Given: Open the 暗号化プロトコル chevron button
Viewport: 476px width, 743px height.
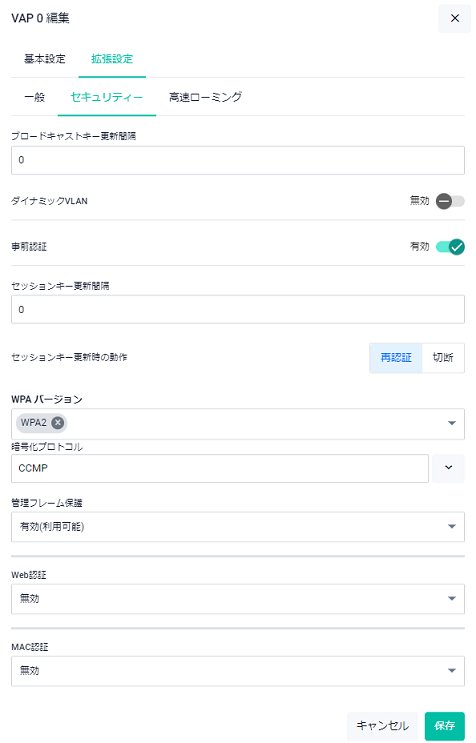Looking at the screenshot, I should [x=448, y=468].
